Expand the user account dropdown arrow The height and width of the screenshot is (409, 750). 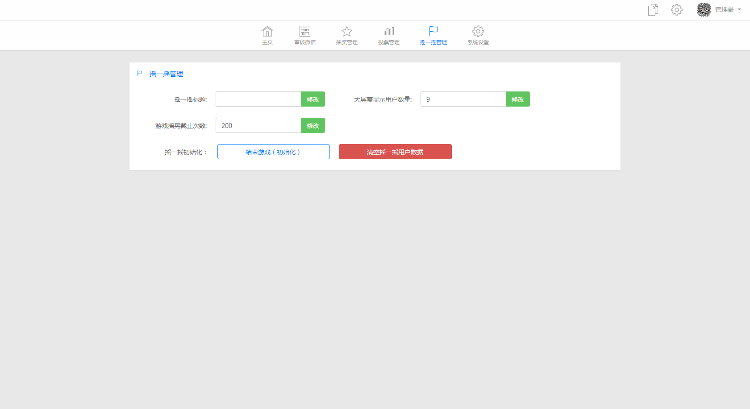point(739,10)
